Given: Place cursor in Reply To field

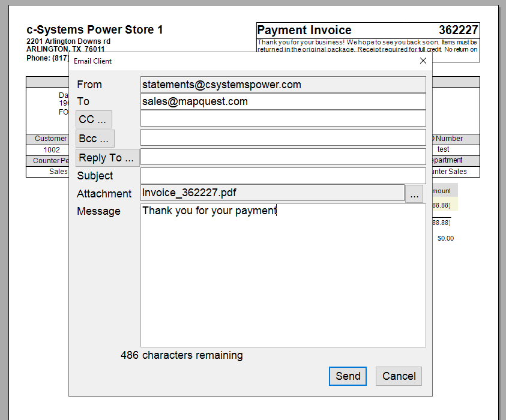Looking at the screenshot, I should (283, 157).
